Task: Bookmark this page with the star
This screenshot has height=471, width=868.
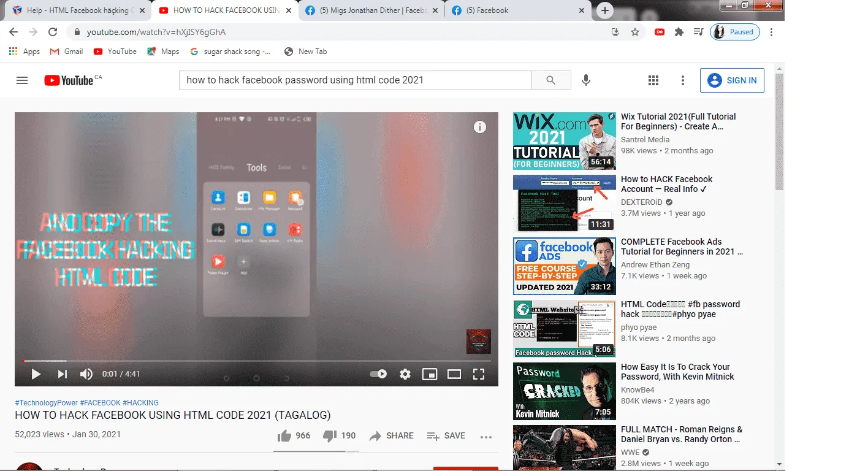Action: [x=635, y=32]
